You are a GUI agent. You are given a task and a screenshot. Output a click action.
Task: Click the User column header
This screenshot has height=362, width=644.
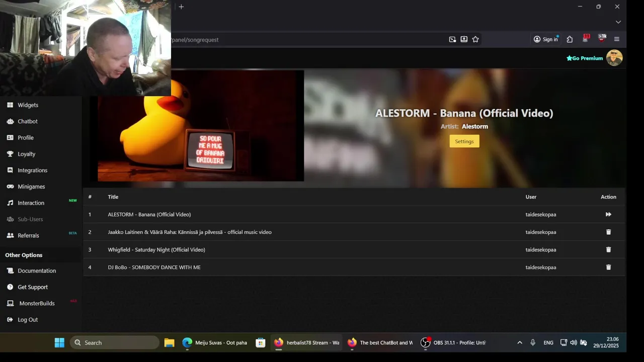click(531, 197)
